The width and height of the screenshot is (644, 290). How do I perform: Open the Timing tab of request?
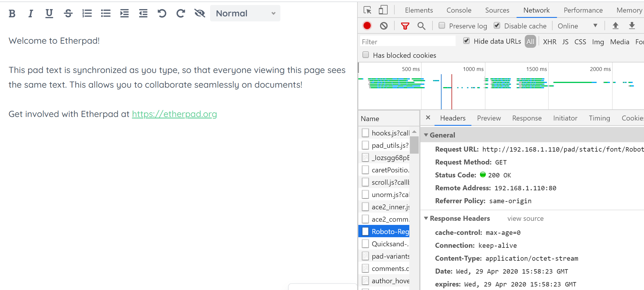pyautogui.click(x=599, y=118)
